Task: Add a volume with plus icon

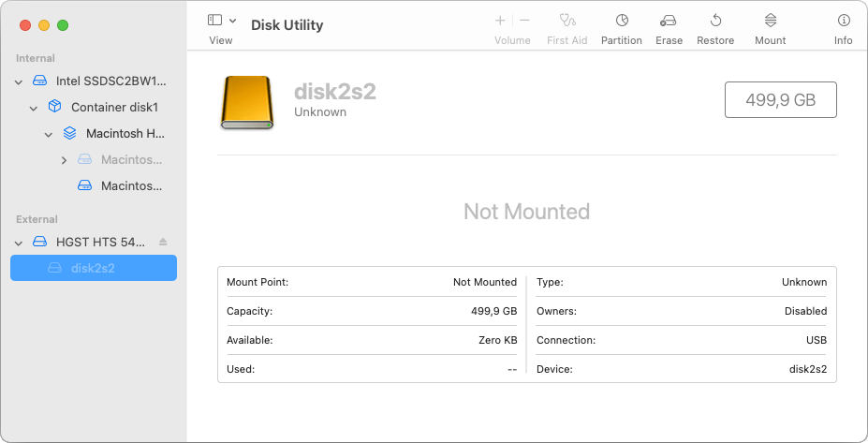Action: point(500,21)
